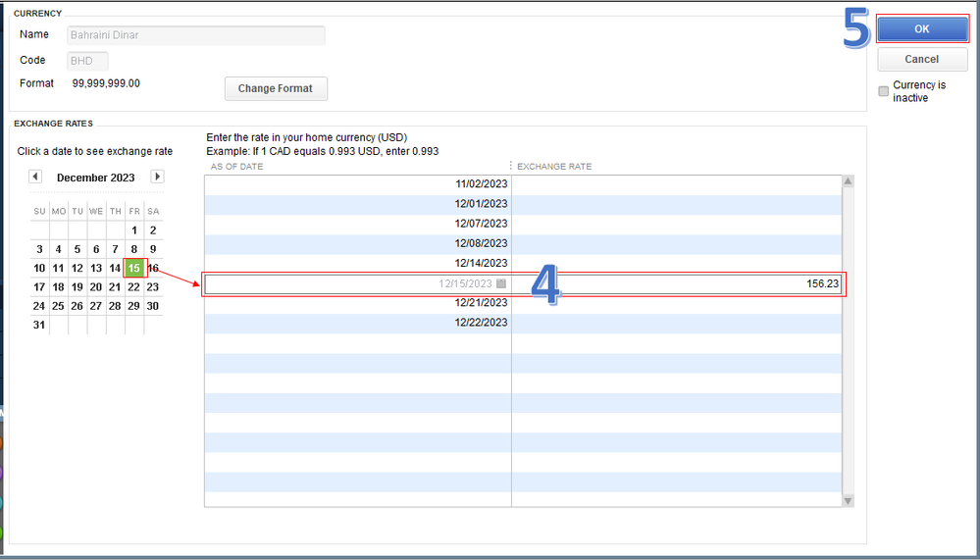Go to previous month in calendar
980x560 pixels.
pyautogui.click(x=35, y=177)
